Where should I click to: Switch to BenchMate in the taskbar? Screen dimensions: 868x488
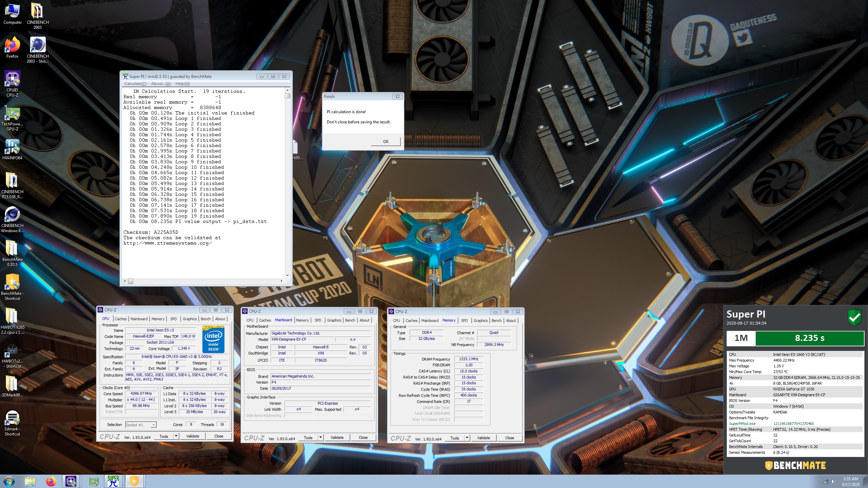tap(134, 481)
